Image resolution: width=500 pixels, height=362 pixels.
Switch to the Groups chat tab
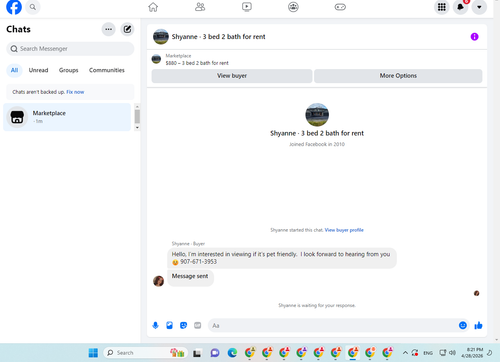pyautogui.click(x=68, y=70)
